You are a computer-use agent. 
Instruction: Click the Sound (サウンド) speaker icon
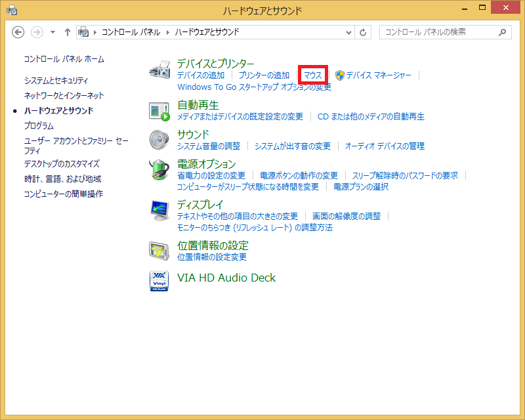point(159,140)
